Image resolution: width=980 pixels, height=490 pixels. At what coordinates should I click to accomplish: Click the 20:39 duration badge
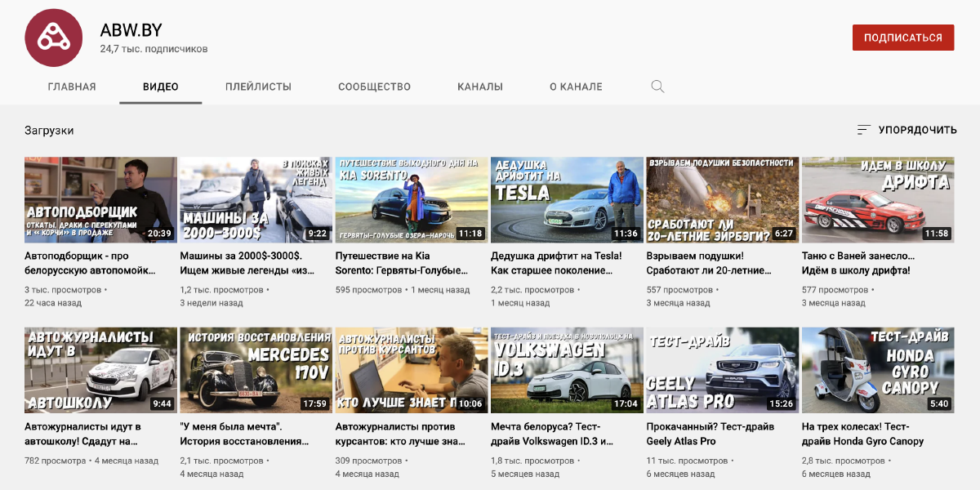(x=159, y=234)
